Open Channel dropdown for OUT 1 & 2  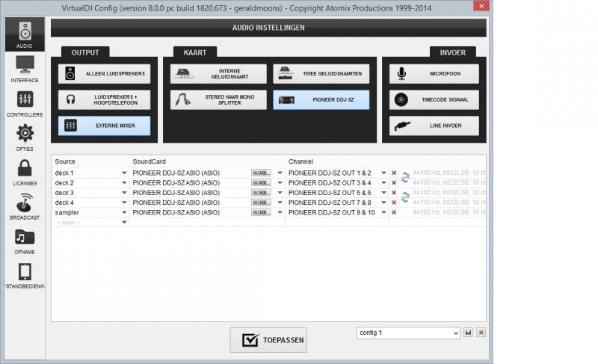pos(383,173)
